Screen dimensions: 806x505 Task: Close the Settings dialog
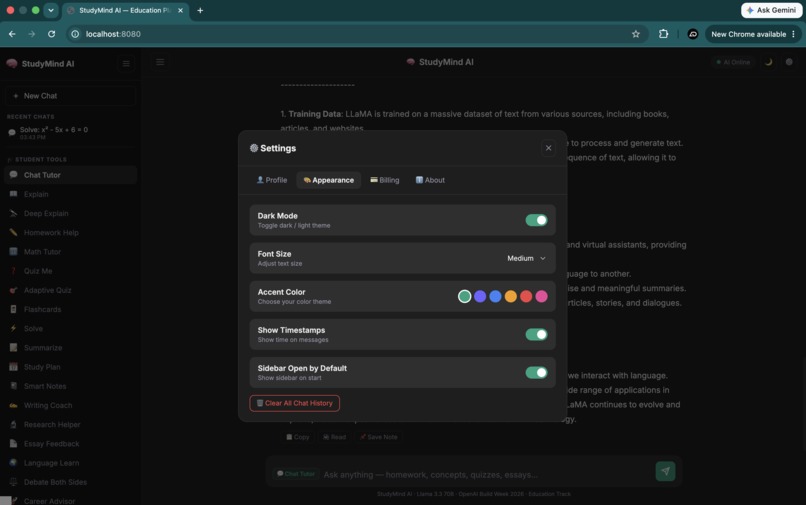548,148
